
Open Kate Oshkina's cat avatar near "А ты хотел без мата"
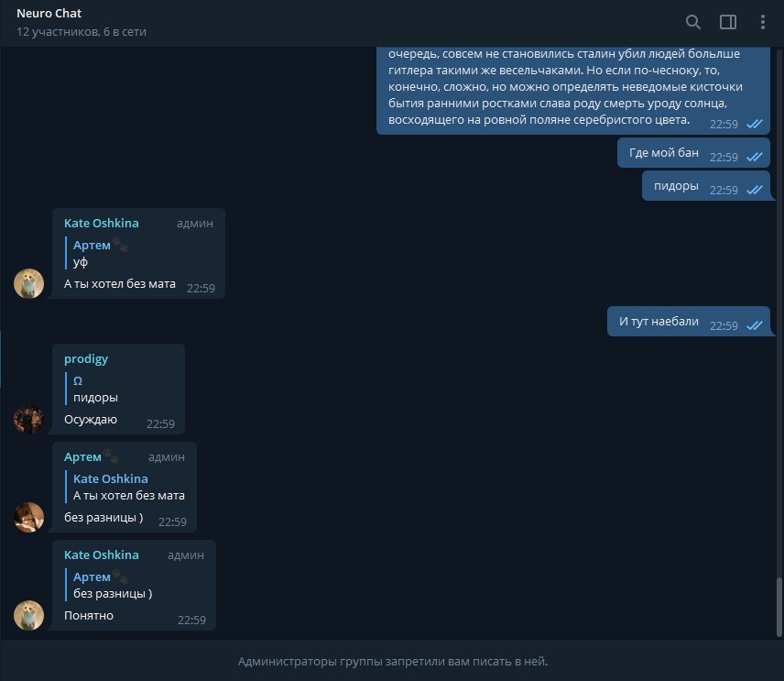click(x=28, y=284)
